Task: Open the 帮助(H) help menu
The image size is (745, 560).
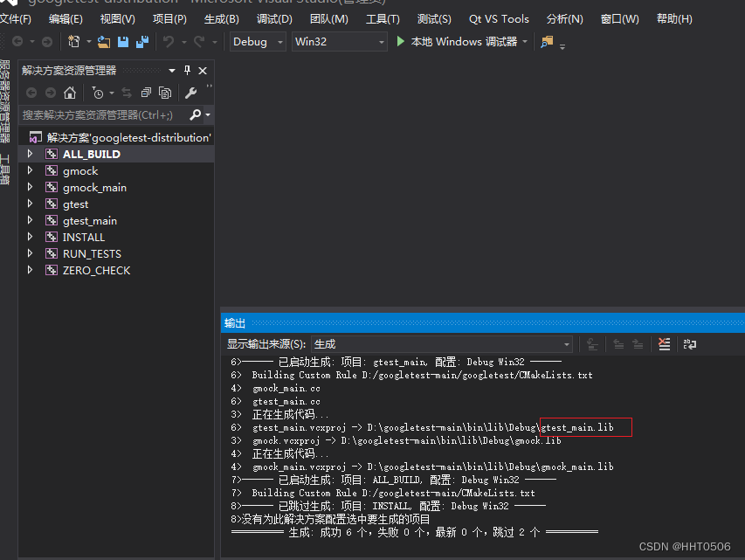Action: tap(674, 19)
